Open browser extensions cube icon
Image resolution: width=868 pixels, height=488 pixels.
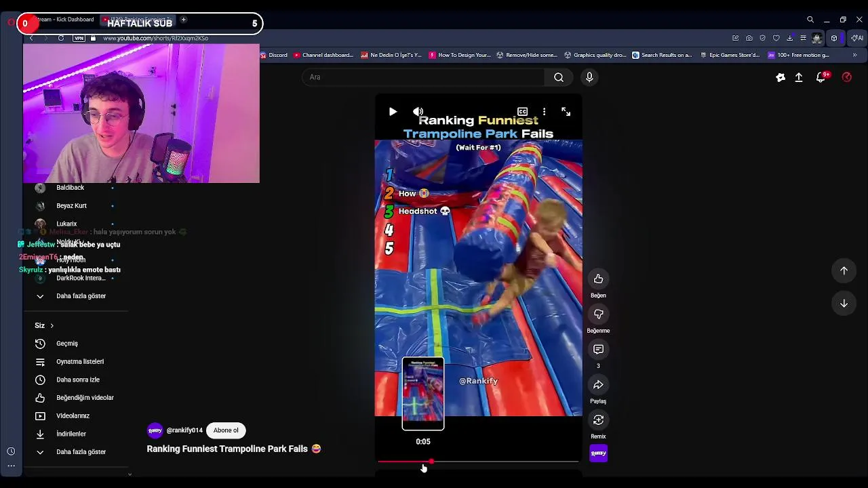(x=834, y=38)
